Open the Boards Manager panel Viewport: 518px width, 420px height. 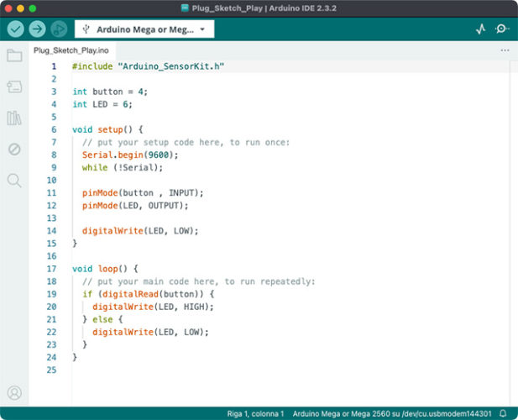(x=14, y=87)
